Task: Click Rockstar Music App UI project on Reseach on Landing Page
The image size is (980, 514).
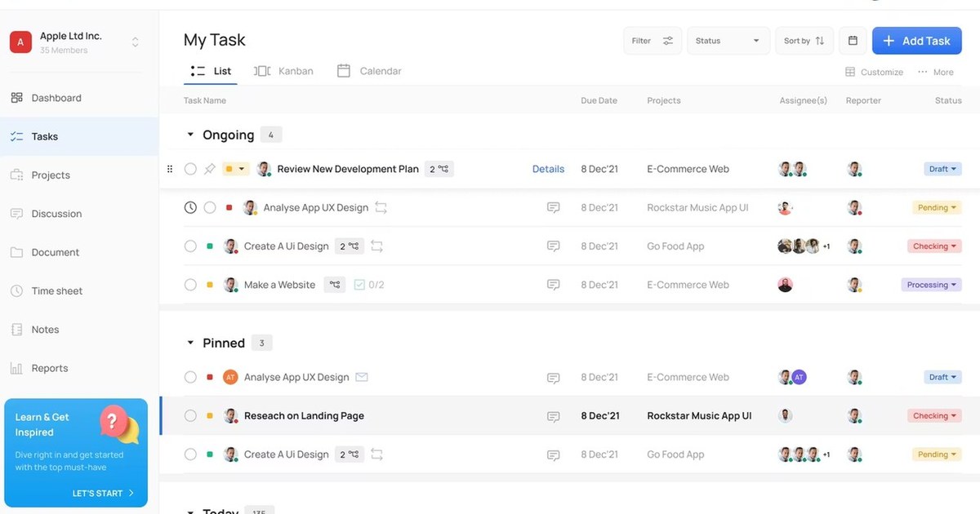Action: (697, 416)
